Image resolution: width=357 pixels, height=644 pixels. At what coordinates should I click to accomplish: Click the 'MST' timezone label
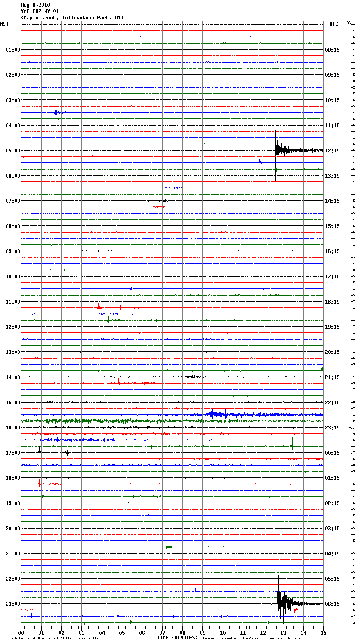[x=4, y=24]
